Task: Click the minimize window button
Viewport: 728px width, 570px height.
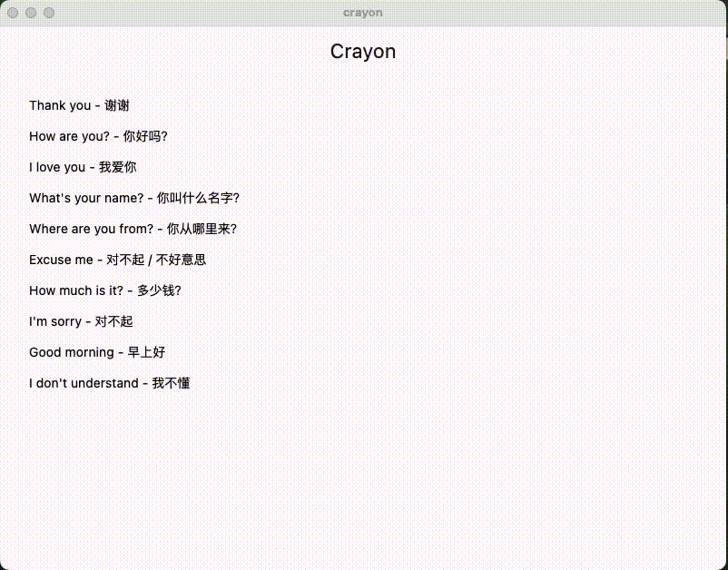Action: [30, 13]
